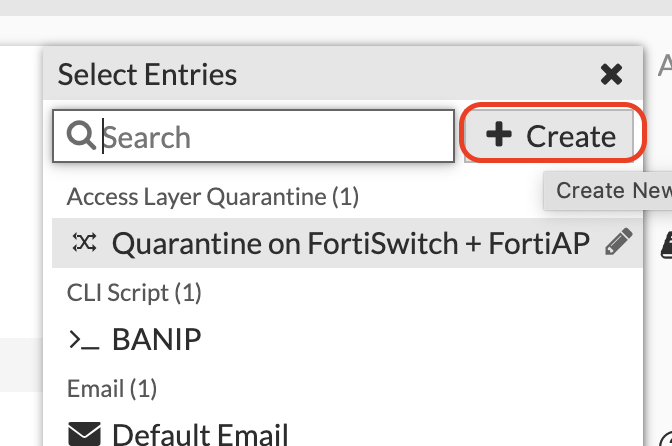
Task: Close the Select Entries panel
Action: (x=611, y=75)
